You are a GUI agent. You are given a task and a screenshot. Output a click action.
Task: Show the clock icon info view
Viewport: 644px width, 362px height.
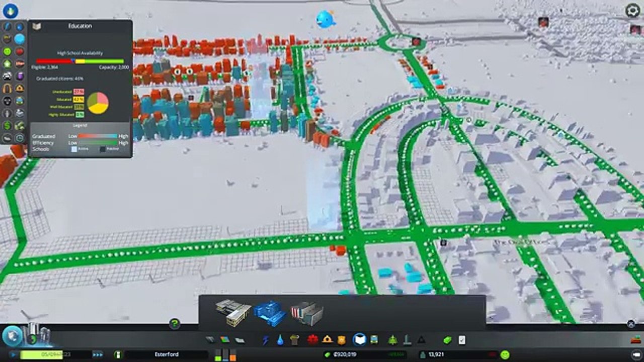20,138
